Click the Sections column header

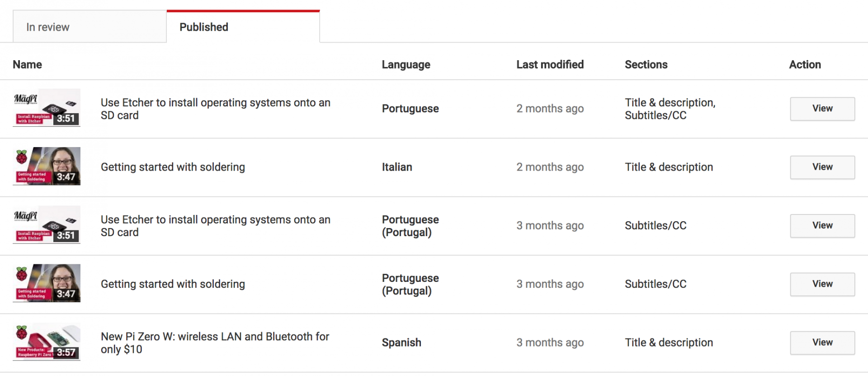(x=646, y=65)
